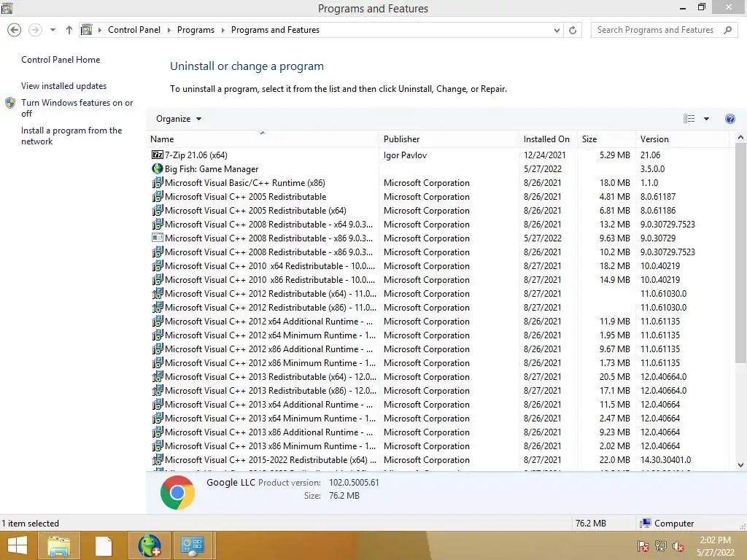Click icon of Visual C++ 2008 Redistributable 9.63 MB
Screen dimensions: 747x560
pos(158,238)
